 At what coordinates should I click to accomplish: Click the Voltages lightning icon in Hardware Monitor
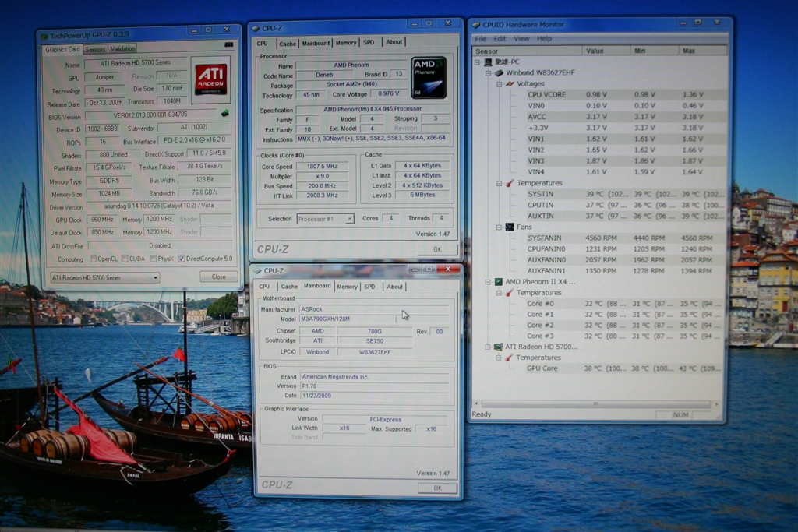(x=510, y=84)
